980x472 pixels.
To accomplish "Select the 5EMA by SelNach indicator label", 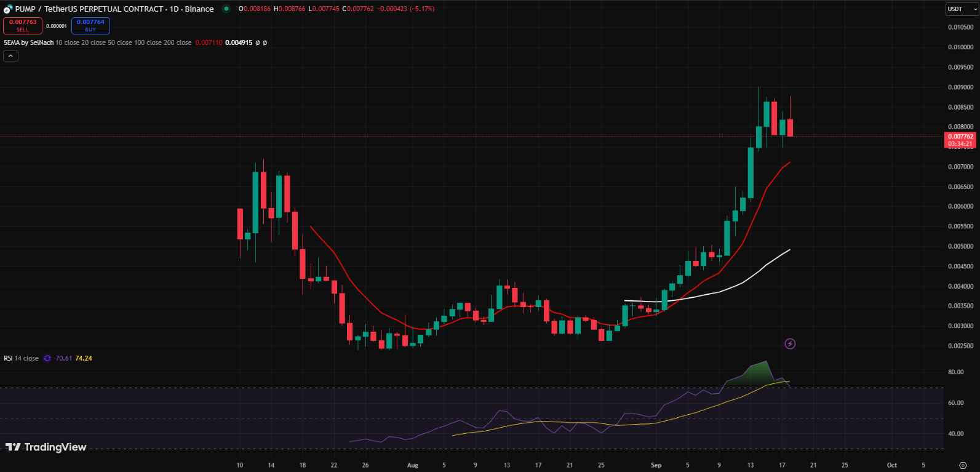I will [x=28, y=43].
